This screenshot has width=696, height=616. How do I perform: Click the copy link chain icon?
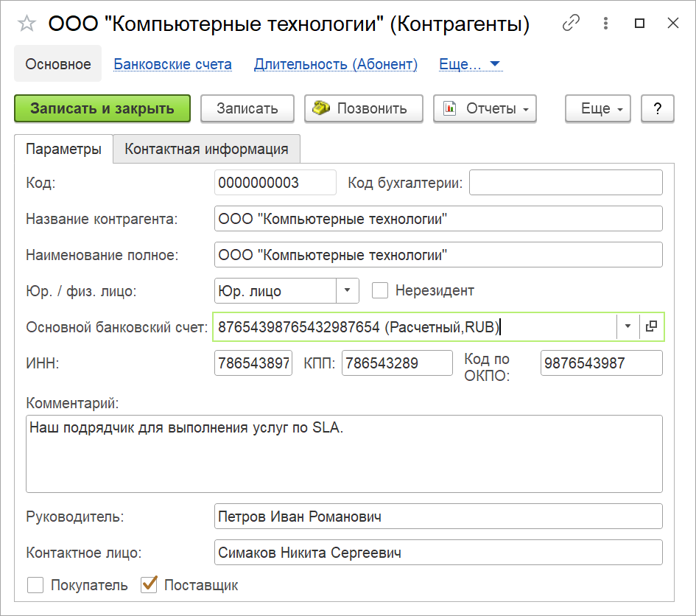(x=571, y=24)
